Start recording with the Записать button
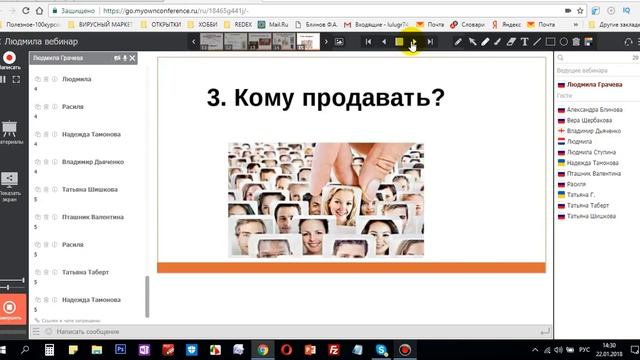 click(9, 58)
